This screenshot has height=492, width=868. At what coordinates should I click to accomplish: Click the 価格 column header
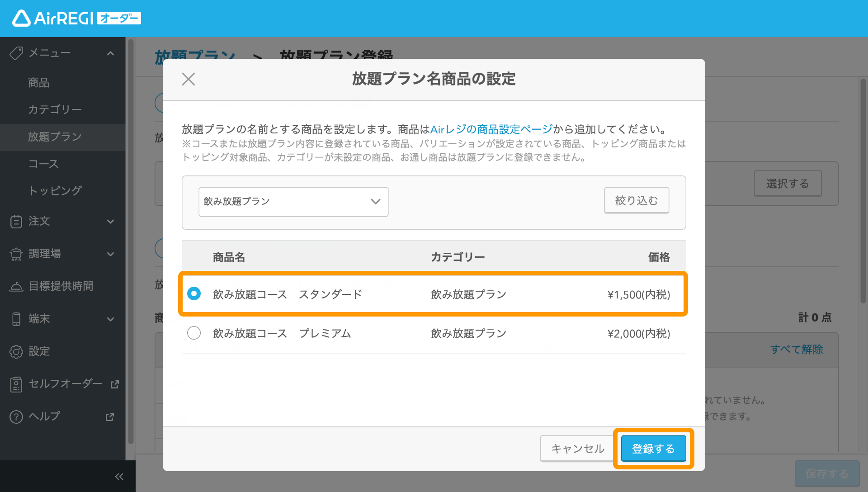(659, 257)
